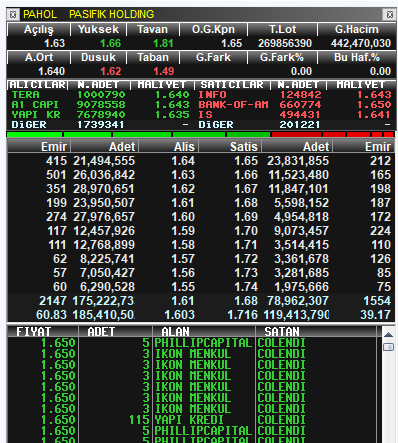
Task: Click the G.Hacim header cell
Action: click(x=357, y=30)
